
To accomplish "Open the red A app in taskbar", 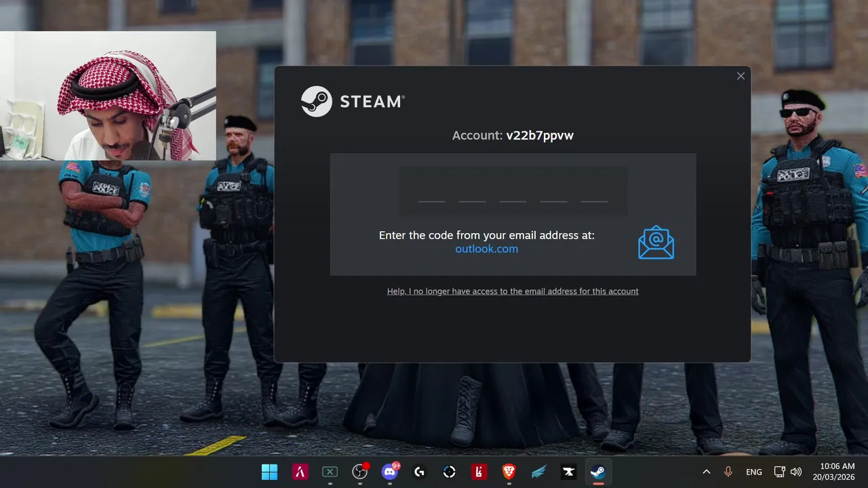I will [300, 472].
